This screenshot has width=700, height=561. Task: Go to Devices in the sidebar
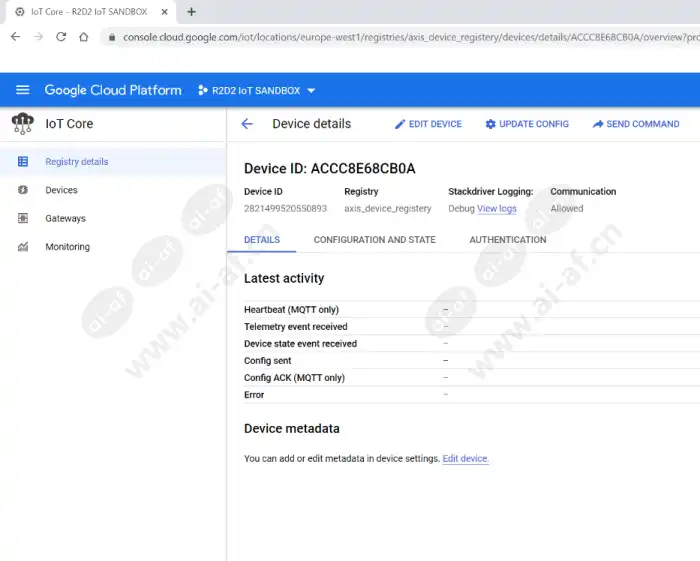(x=113, y=190)
